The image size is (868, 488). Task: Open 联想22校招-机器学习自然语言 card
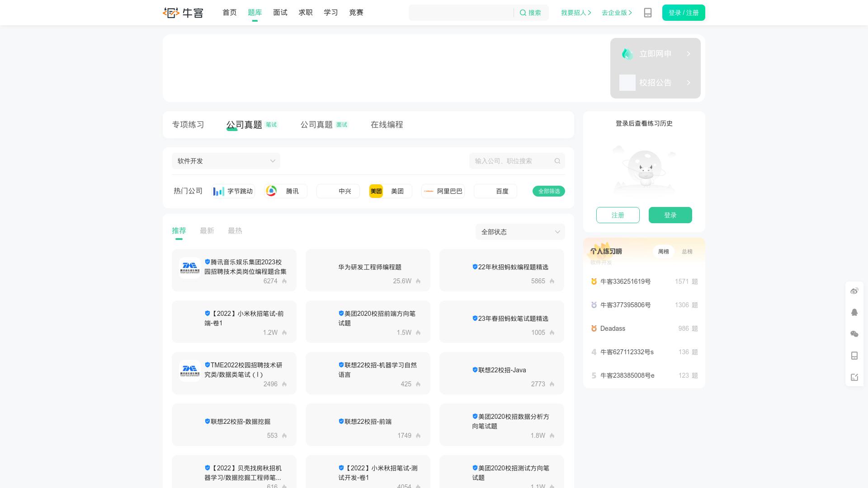click(x=368, y=373)
